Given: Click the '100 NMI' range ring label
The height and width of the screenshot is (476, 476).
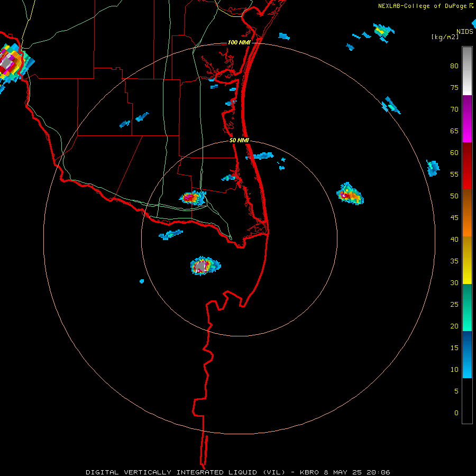Looking at the screenshot, I should [239, 42].
